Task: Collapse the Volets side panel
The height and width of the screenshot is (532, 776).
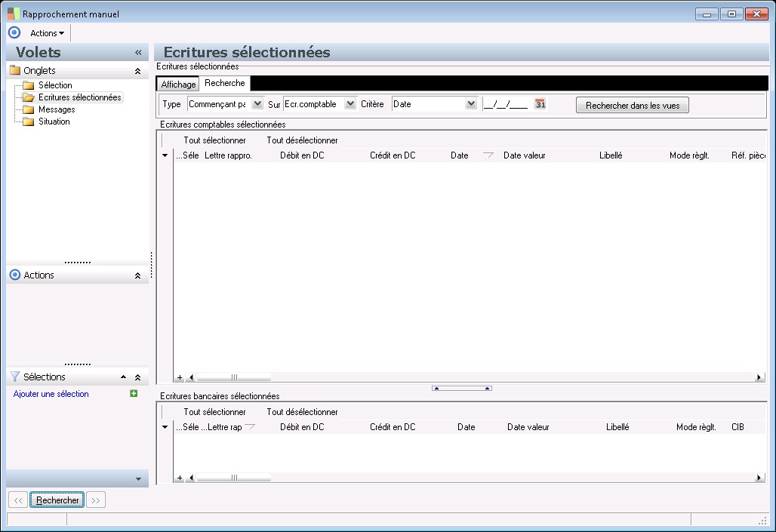Action: [x=138, y=53]
